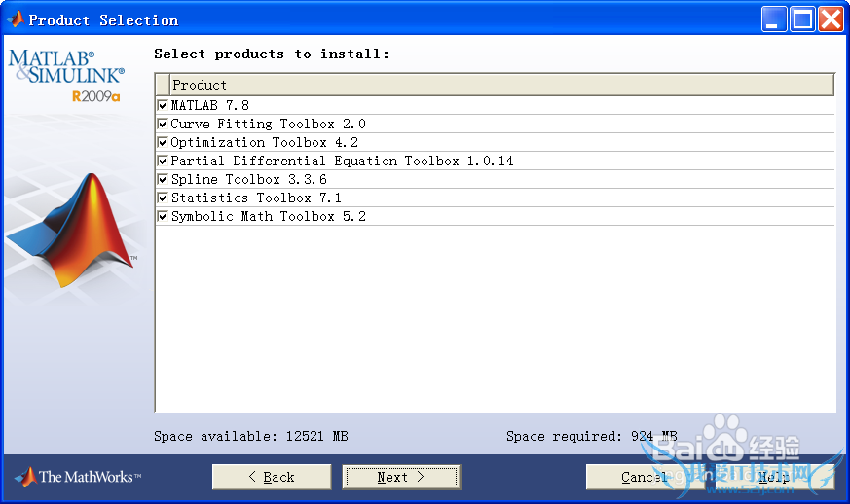Click The MathWorks logo in footer
Screen dimensions: 850x504
[x=78, y=477]
